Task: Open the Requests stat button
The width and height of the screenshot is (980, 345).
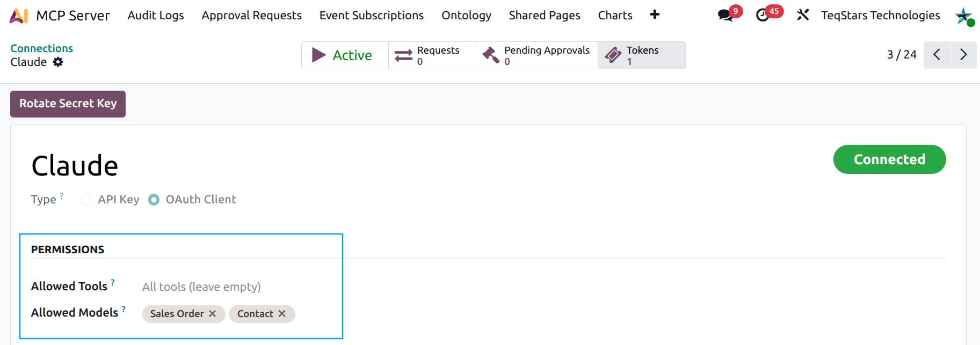Action: pos(432,55)
